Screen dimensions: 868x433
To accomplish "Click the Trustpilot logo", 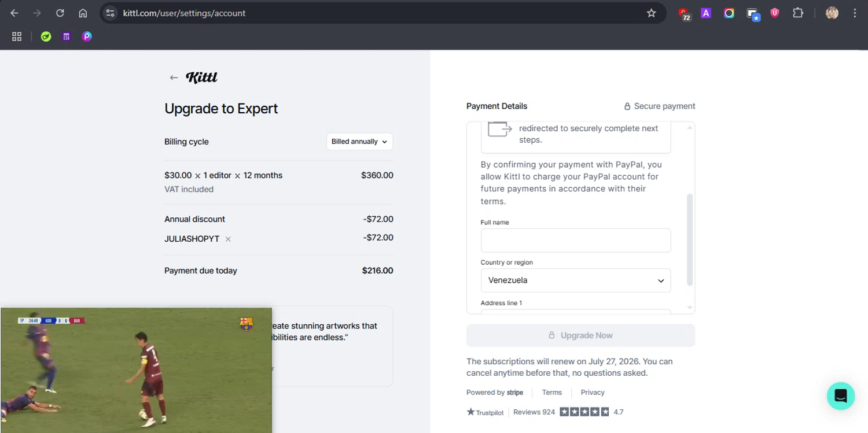I will [485, 412].
